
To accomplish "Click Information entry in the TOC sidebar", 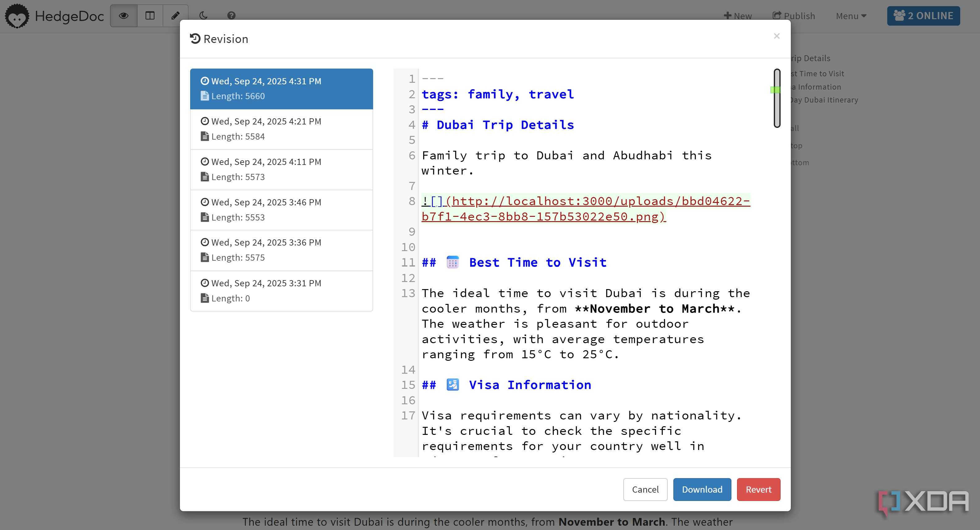I will coord(816,87).
